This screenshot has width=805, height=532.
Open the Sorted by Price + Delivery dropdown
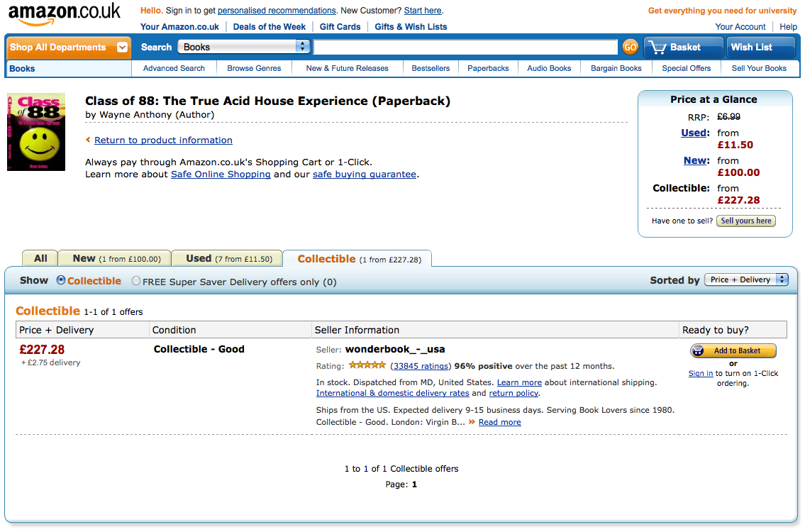click(746, 280)
